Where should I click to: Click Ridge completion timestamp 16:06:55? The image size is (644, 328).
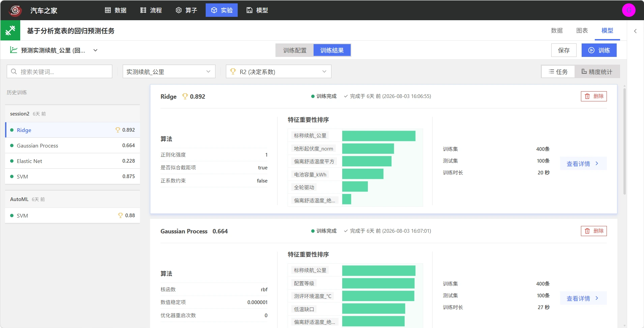click(387, 96)
